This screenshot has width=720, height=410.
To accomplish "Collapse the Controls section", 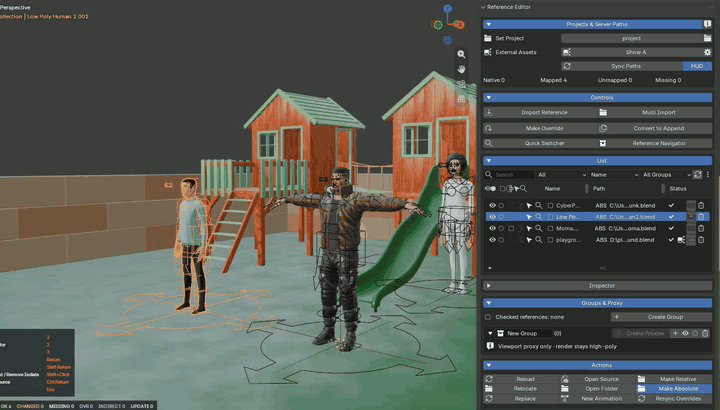I will [489, 97].
